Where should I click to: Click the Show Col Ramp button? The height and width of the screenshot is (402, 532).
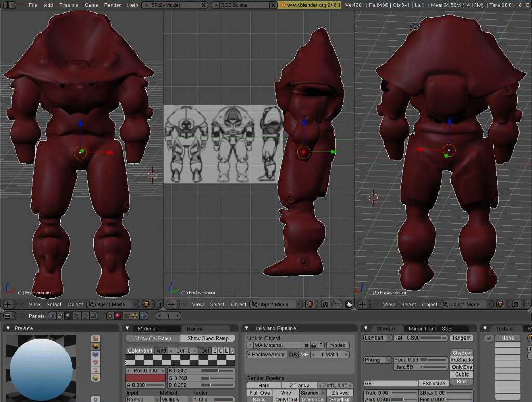[x=153, y=338]
